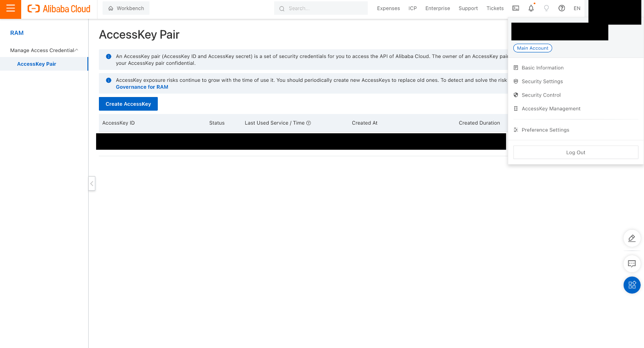Image resolution: width=644 pixels, height=348 pixels.
Task: Open the ICP menu
Action: (413, 8)
